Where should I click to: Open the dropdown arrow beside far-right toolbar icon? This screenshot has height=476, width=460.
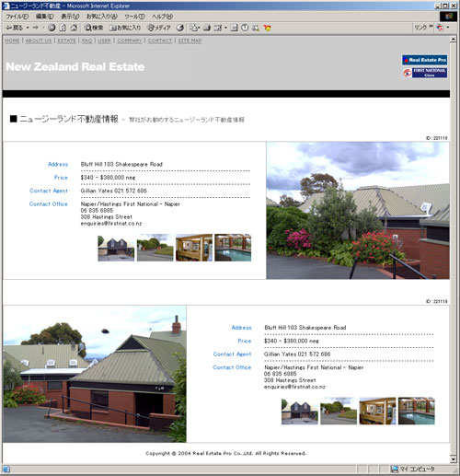pyautogui.click(x=448, y=28)
